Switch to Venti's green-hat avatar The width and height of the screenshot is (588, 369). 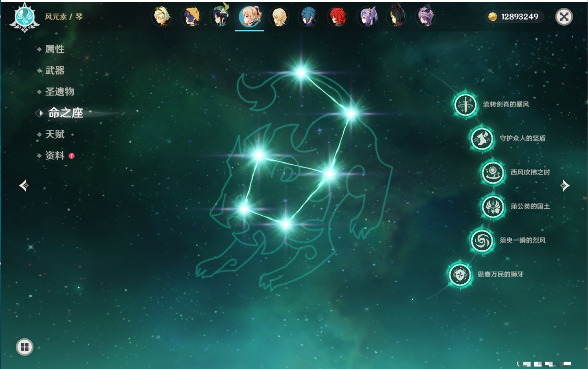pos(220,17)
